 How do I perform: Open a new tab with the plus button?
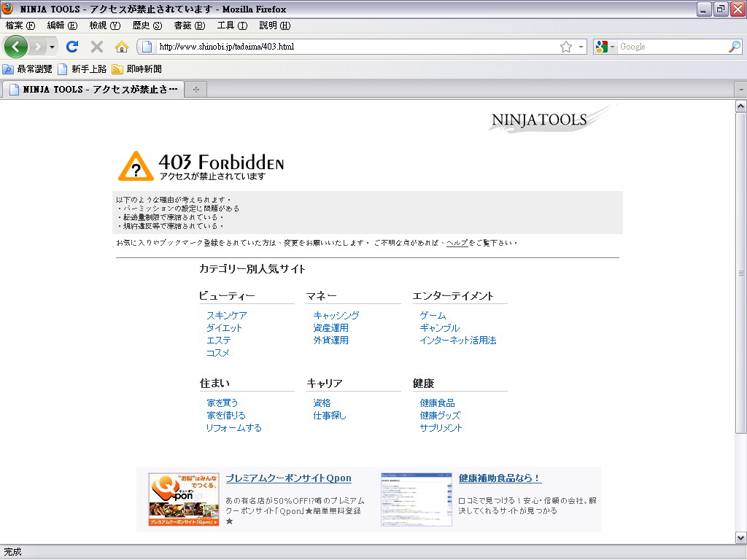tap(196, 90)
